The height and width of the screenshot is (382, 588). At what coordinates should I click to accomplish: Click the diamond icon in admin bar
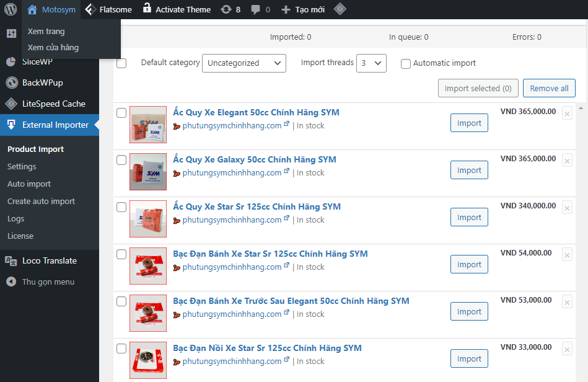pyautogui.click(x=340, y=9)
